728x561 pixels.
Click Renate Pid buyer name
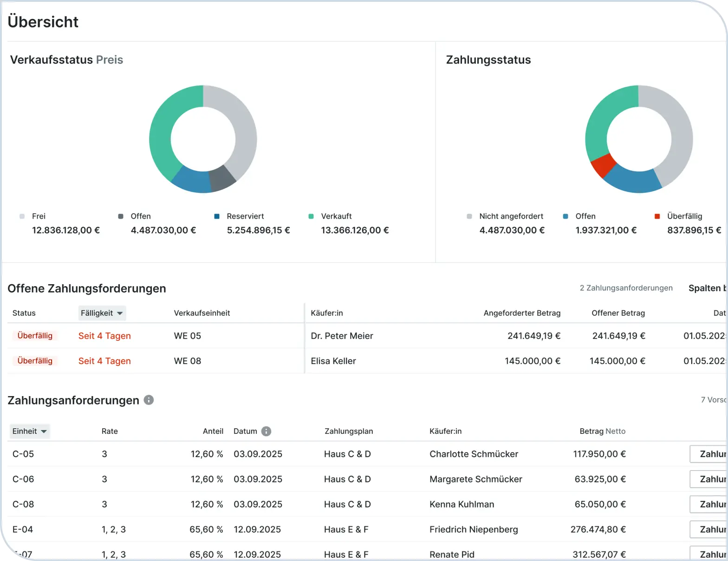tap(452, 554)
